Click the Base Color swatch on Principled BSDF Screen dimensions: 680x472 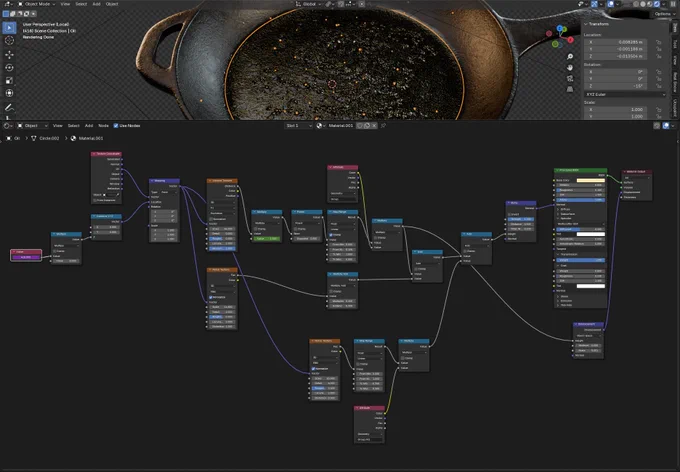(x=590, y=180)
